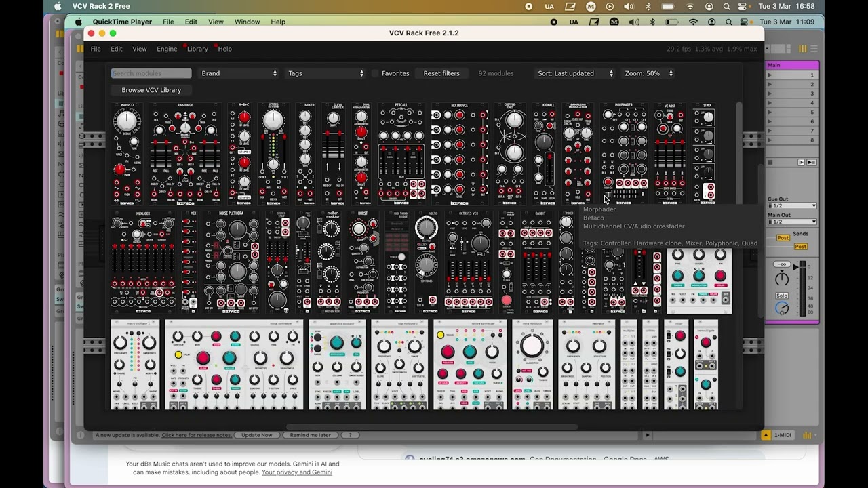Open VCV Rack File menu

click(96, 49)
